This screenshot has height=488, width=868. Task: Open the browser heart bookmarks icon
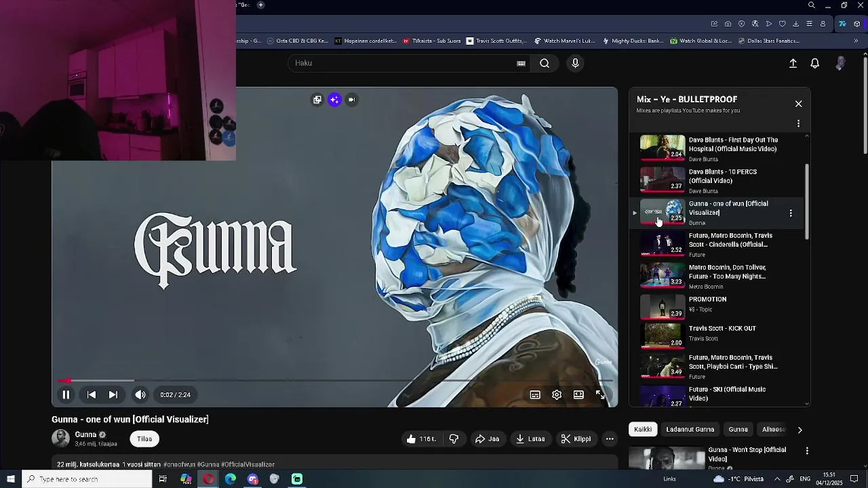pyautogui.click(x=782, y=24)
